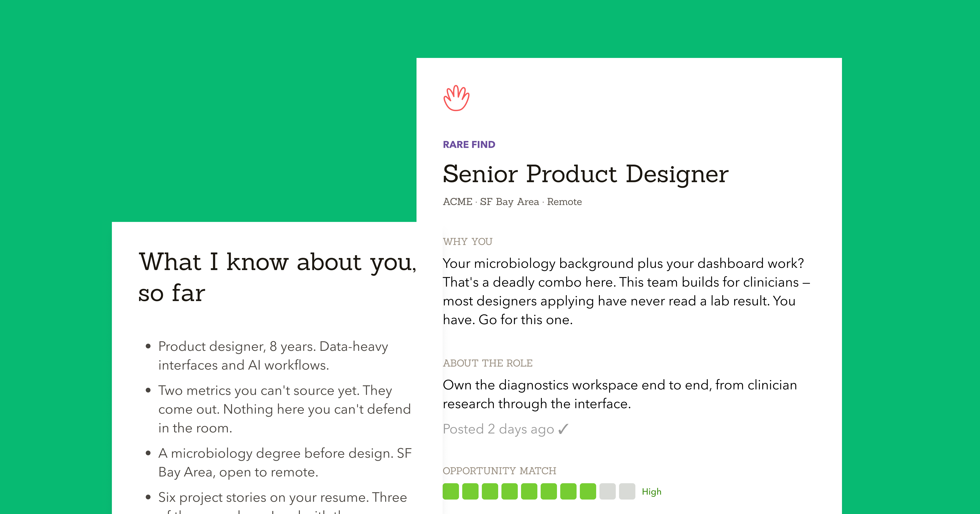The height and width of the screenshot is (514, 980).
Task: Click the OPPORTUNITY MATCH heading
Action: click(x=500, y=471)
